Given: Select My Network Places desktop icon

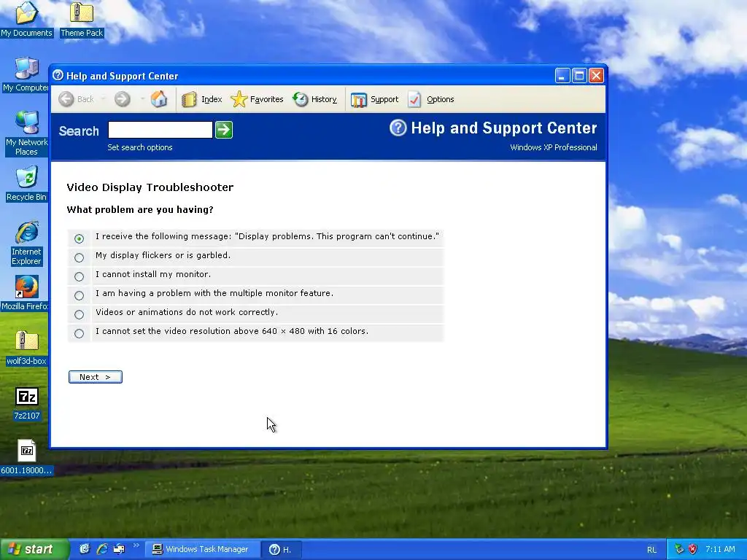Looking at the screenshot, I should coord(26,133).
